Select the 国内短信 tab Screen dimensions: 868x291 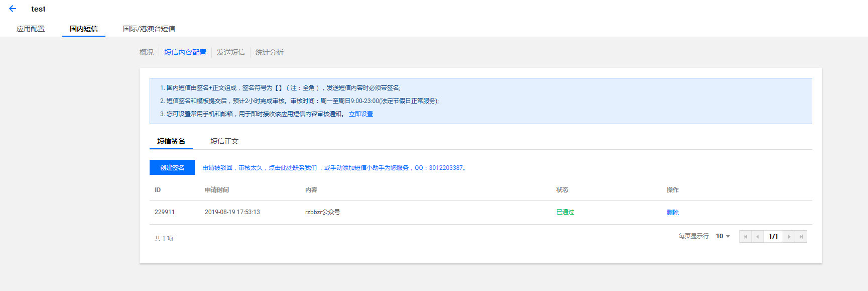tap(84, 29)
